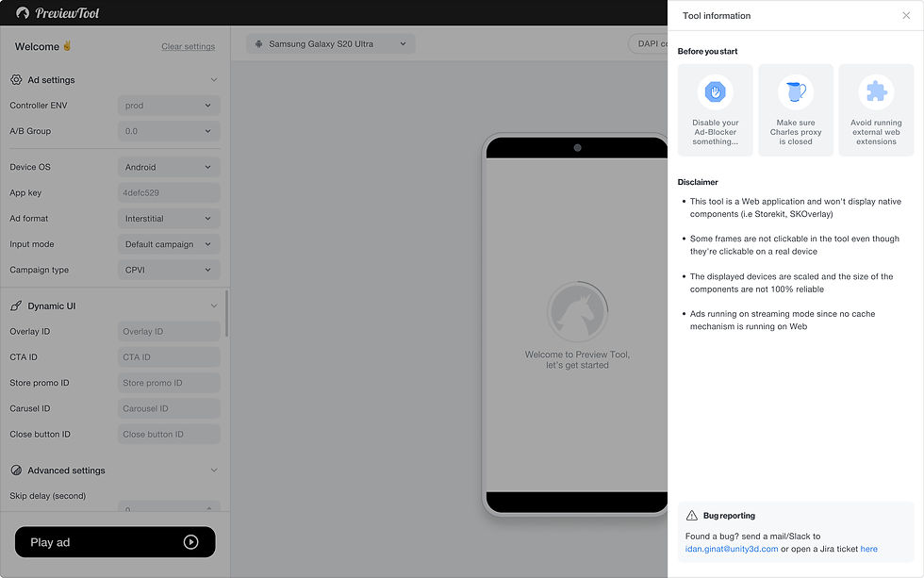Click the 'Controller ENV' label
Viewport: 924px width, 578px height.
[39, 106]
